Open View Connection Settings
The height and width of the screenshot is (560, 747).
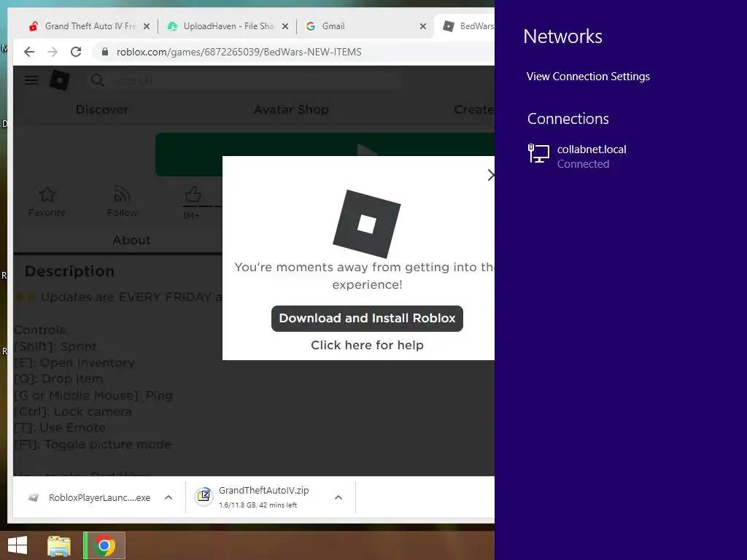pyautogui.click(x=588, y=76)
